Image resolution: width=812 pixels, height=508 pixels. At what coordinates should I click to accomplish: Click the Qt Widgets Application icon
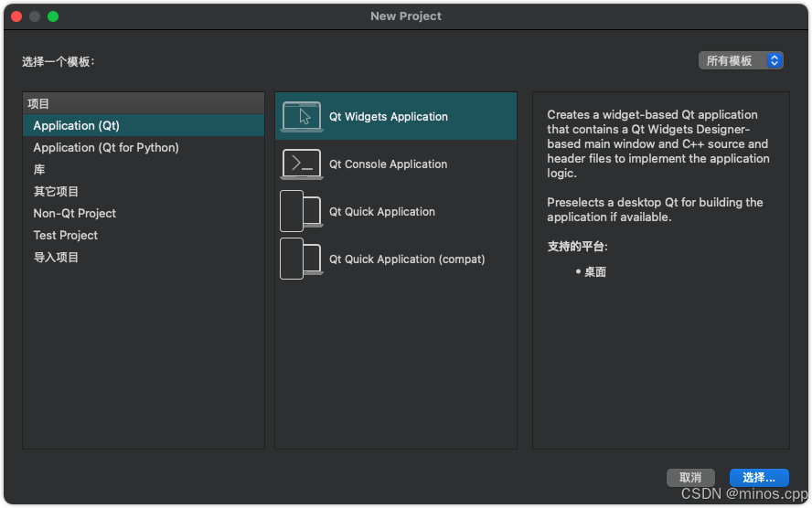click(x=302, y=116)
